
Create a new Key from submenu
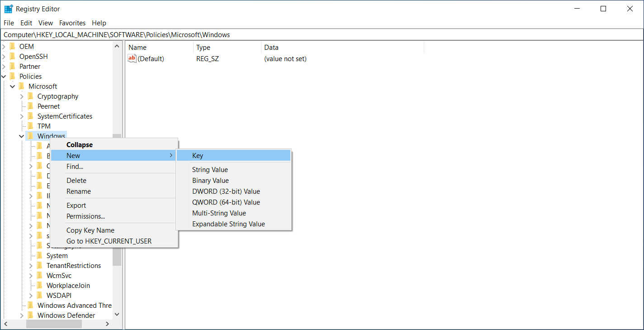coord(234,155)
